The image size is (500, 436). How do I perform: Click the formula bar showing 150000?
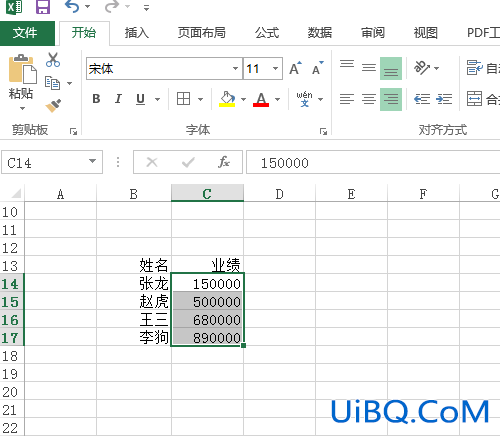373,162
